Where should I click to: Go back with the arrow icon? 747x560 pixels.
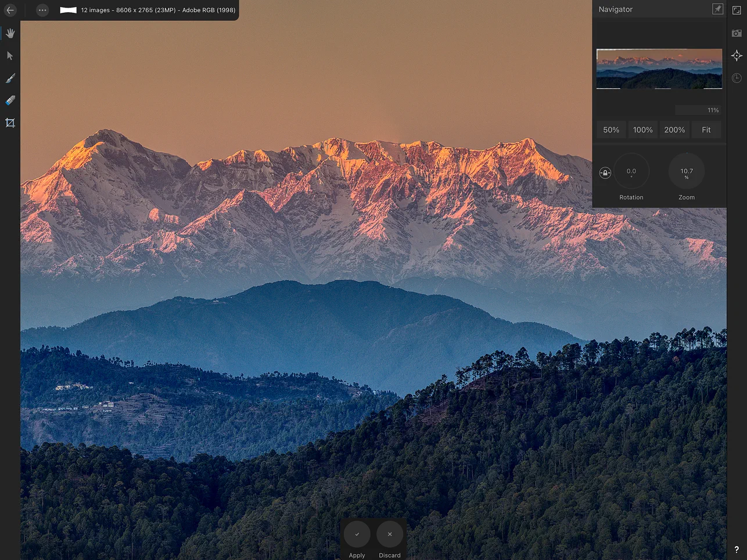(10, 10)
